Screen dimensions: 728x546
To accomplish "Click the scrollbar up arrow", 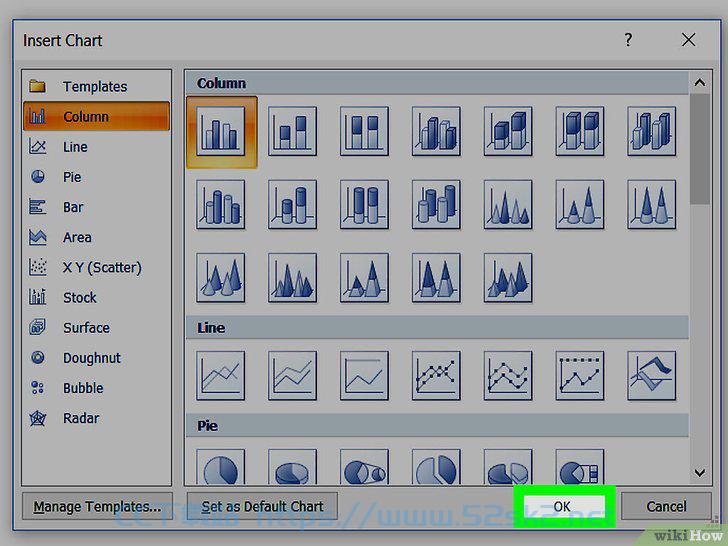I will pyautogui.click(x=700, y=83).
